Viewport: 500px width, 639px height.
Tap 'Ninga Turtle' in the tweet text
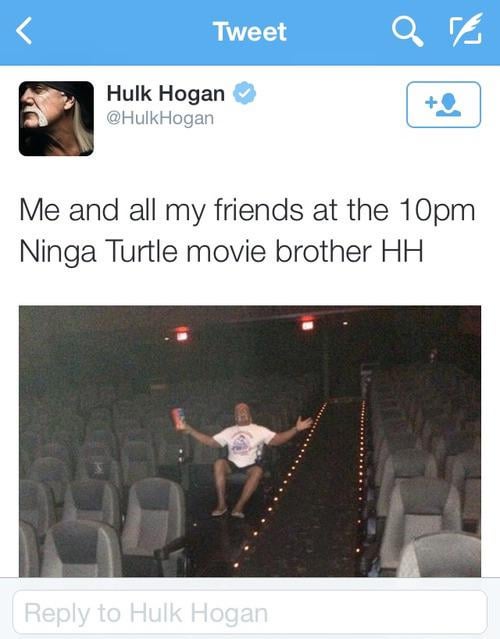click(98, 252)
